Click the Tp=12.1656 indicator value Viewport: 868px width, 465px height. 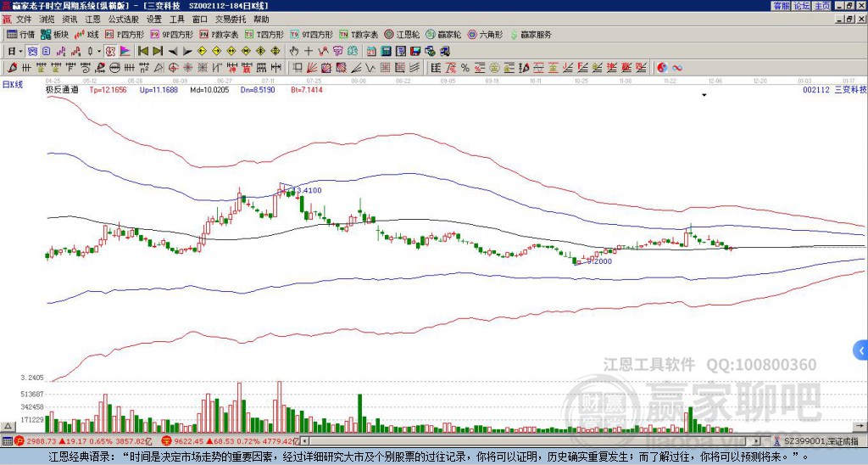108,89
